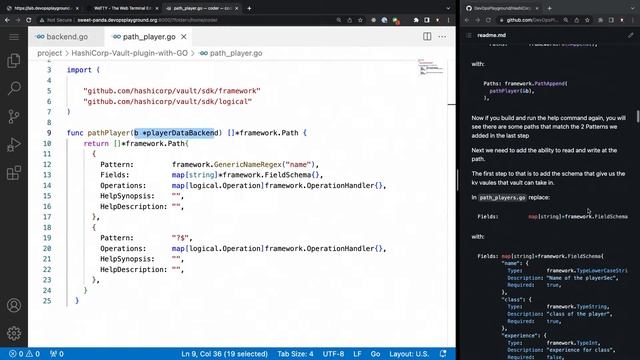The width and height of the screenshot is (640, 360).
Task: Open new tab in left browser
Action: [x=249, y=8]
